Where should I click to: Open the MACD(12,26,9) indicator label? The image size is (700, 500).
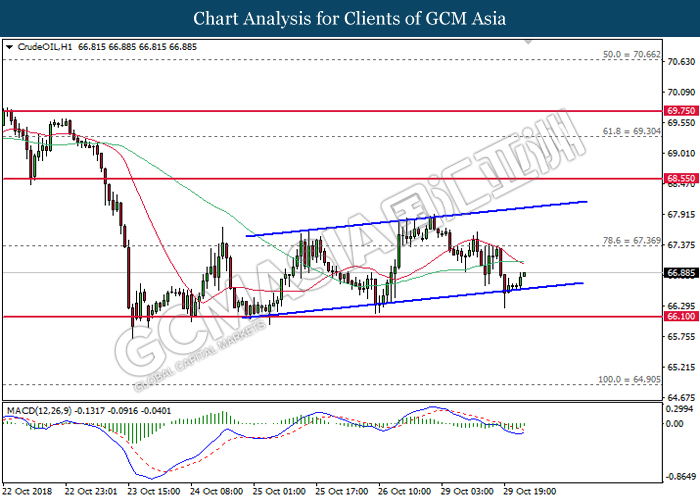click(34, 410)
